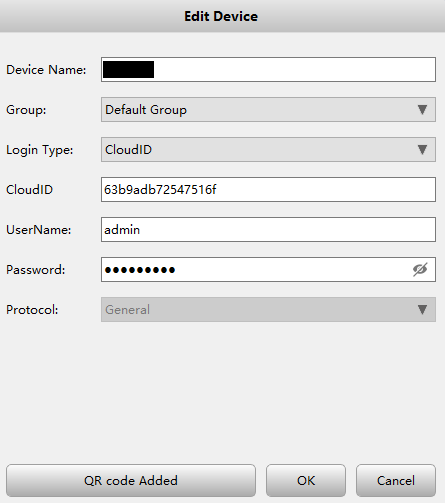Viewport: 445px width, 503px height.
Task: Click the Protocol row's dropdown arrow
Action: [422, 309]
